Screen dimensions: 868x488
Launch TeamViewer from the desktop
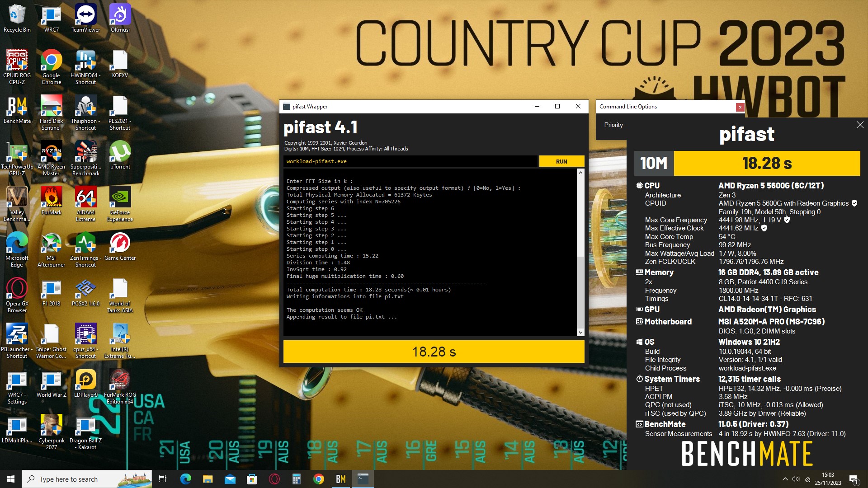pos(85,18)
